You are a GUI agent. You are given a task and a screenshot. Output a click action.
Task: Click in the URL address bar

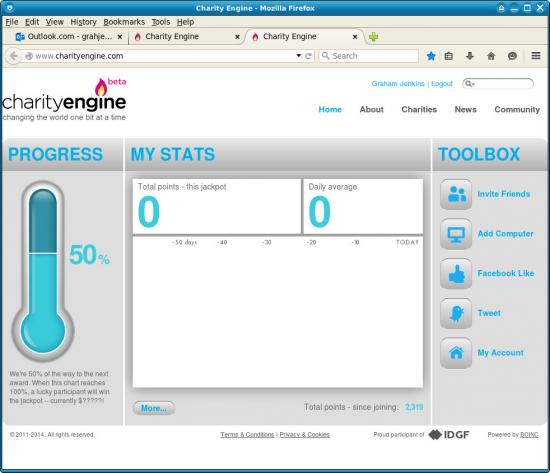tap(160, 56)
